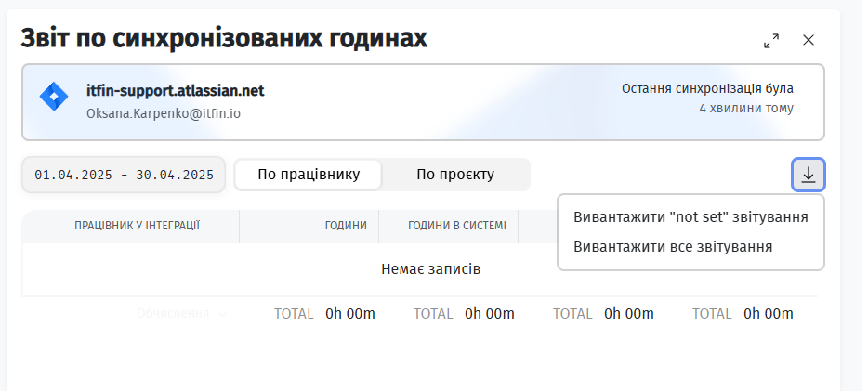Switch to the 'По працівнику' tab
The height and width of the screenshot is (391, 868).
308,175
